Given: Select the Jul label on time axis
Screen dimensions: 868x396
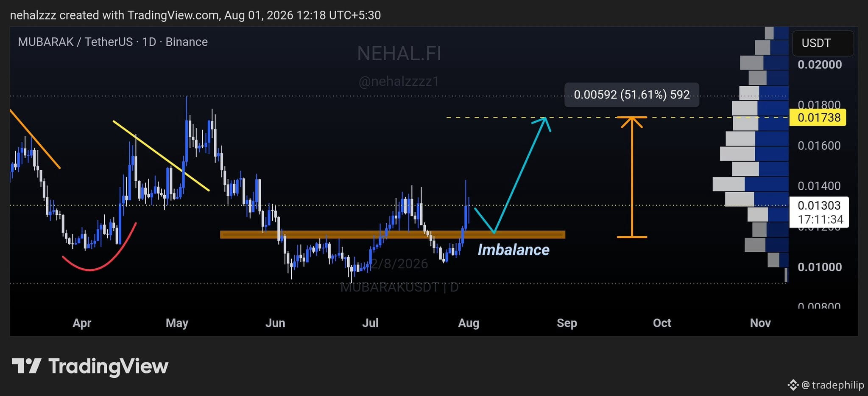Looking at the screenshot, I should (370, 323).
